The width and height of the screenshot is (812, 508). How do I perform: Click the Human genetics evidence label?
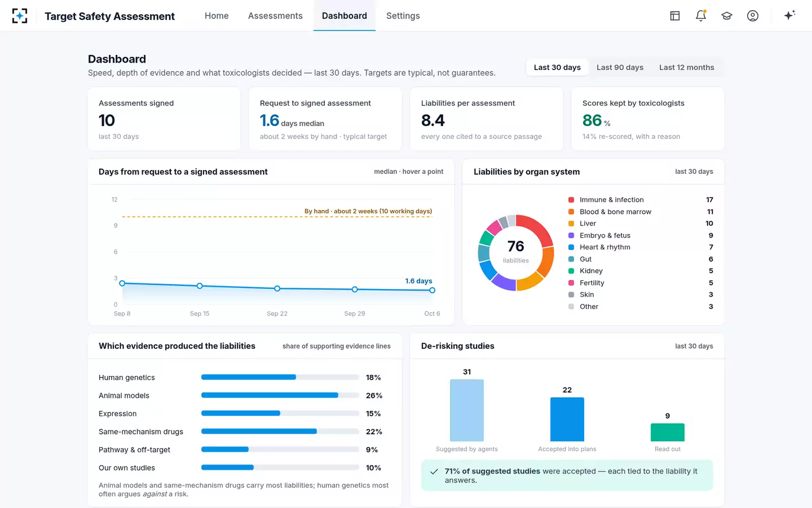click(127, 378)
